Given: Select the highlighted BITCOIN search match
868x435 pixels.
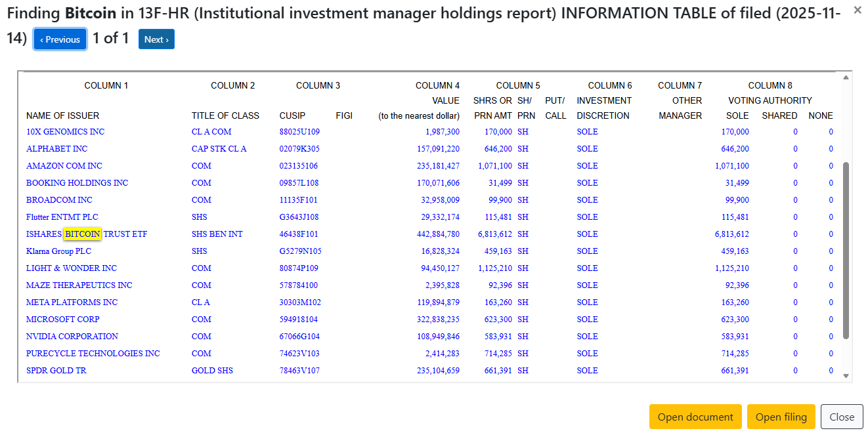Looking at the screenshot, I should (83, 234).
